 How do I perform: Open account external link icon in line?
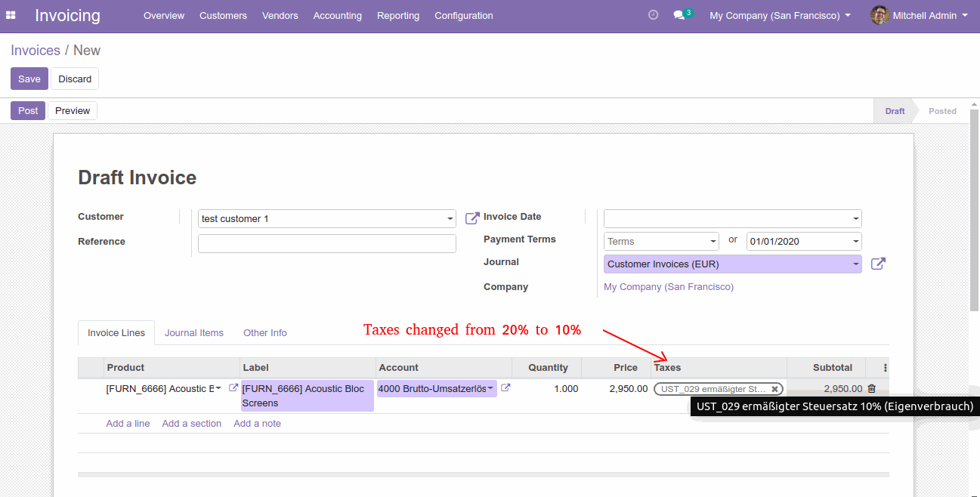505,387
